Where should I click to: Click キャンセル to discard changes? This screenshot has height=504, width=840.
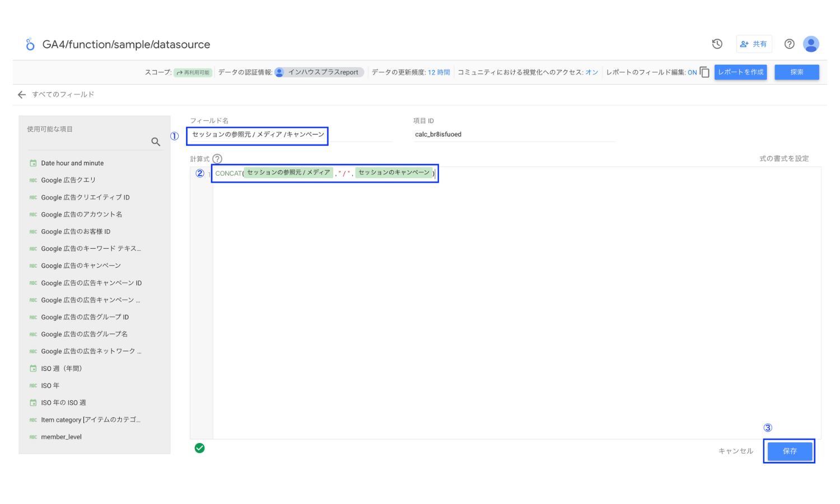point(735,451)
